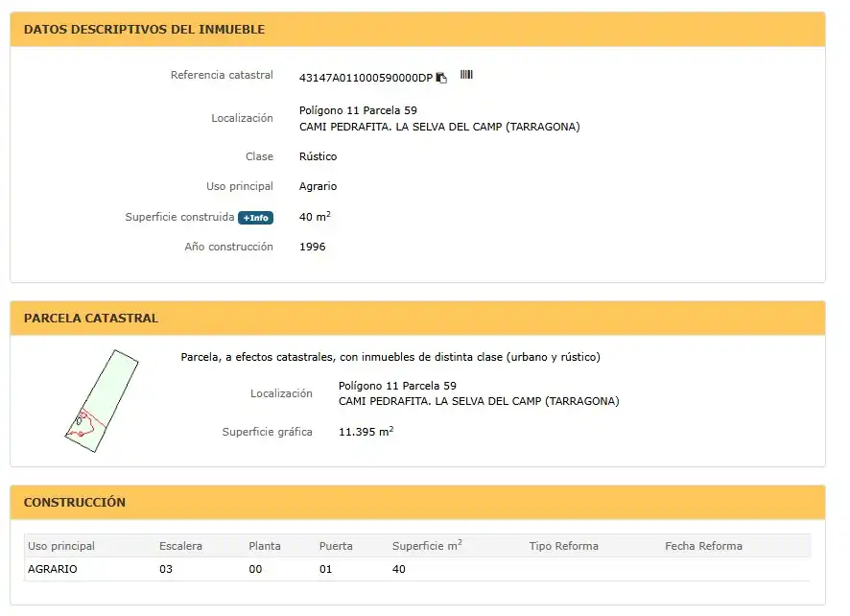Screen dimensions: 850x616
Task: Click the +Info badge for Superficie construida
Action: tap(255, 218)
